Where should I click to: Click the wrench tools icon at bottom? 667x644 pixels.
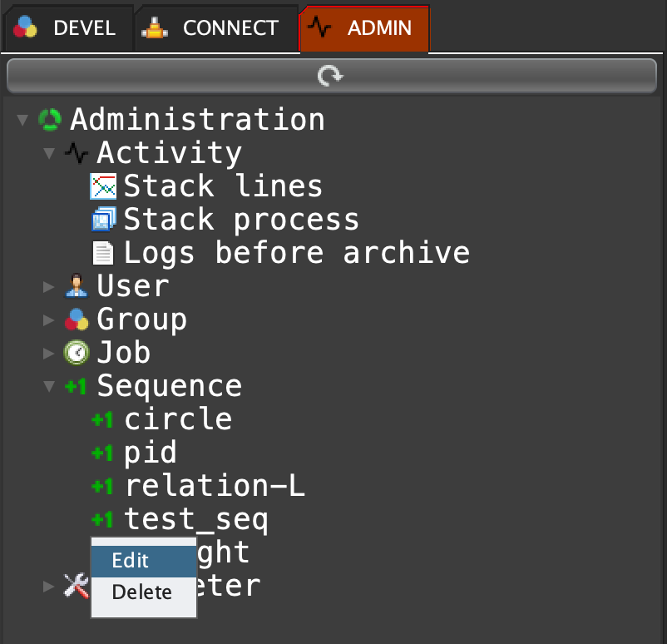tap(76, 586)
